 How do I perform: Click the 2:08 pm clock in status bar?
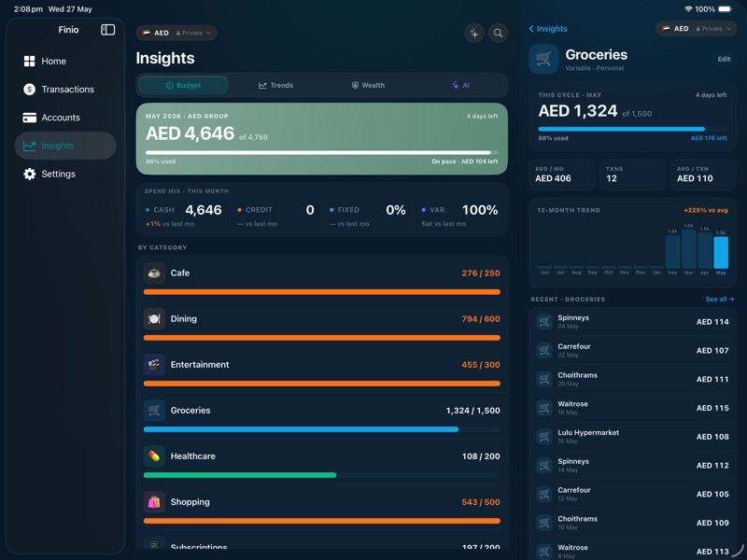click(28, 9)
